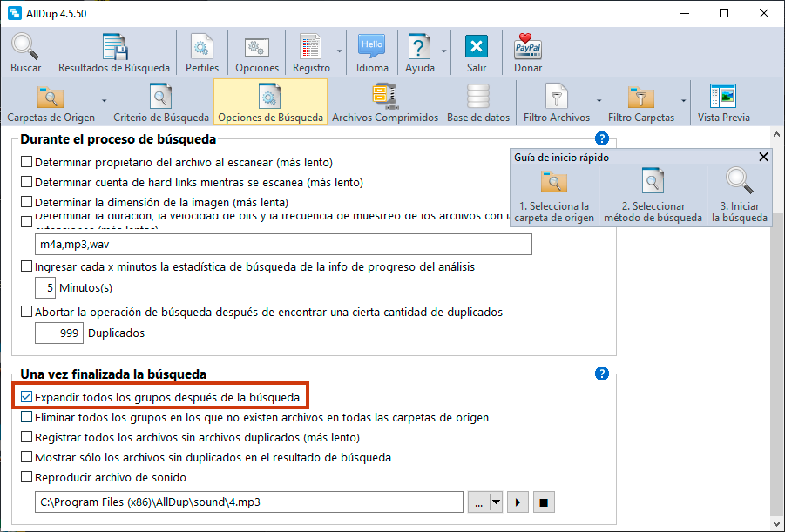Screen dimensions: 785x532
Task: Enable determining file owner while scanning
Action: [26, 162]
